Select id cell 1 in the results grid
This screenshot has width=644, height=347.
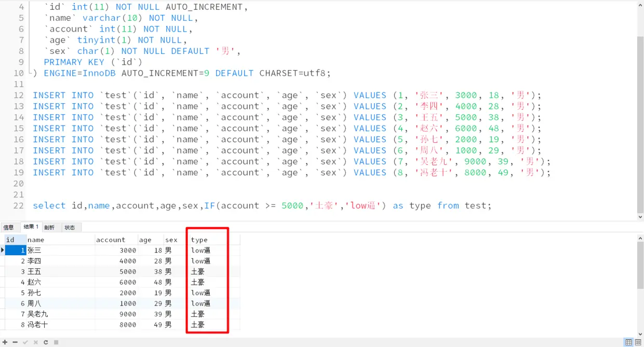click(16, 250)
